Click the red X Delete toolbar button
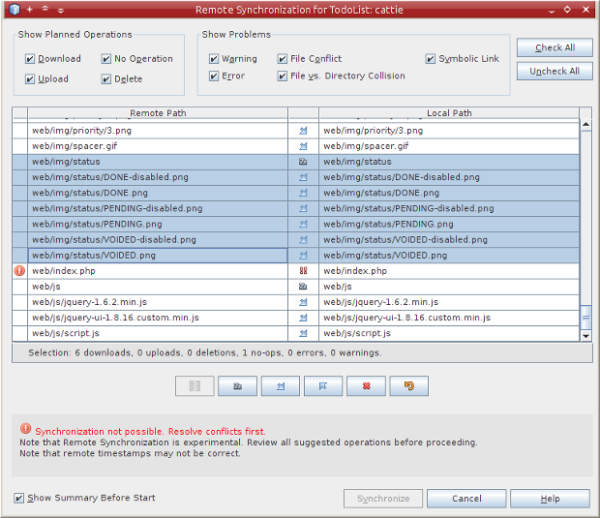Viewport: 600px width, 518px height. click(x=365, y=385)
